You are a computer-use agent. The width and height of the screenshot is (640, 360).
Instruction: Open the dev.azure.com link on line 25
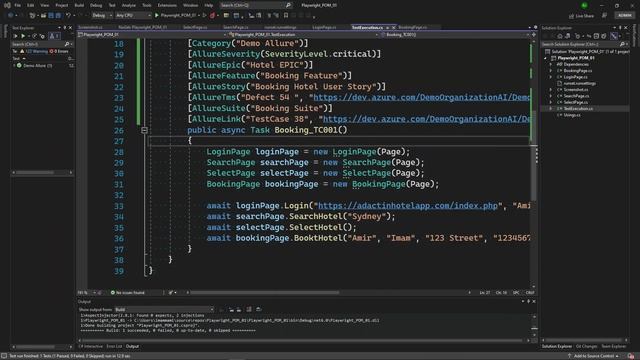coord(427,119)
